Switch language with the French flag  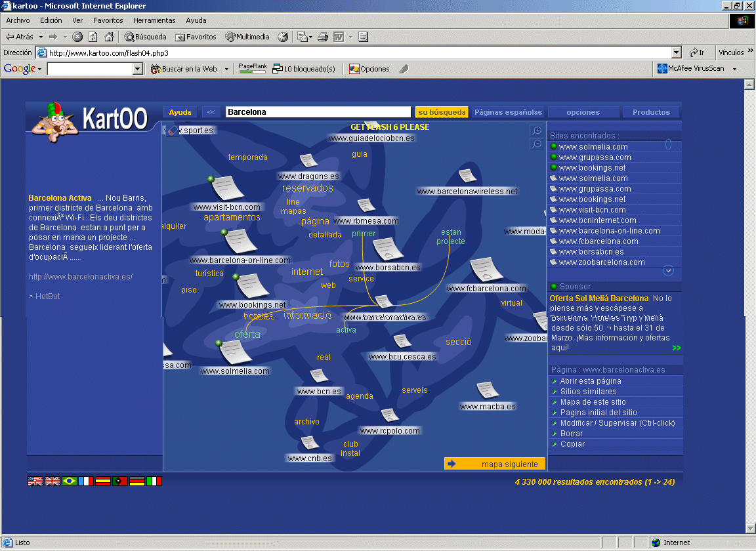[86, 481]
